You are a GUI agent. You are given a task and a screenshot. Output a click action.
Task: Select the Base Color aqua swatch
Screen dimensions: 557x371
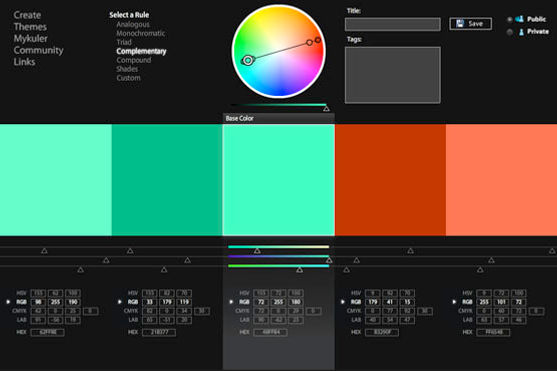(x=278, y=180)
